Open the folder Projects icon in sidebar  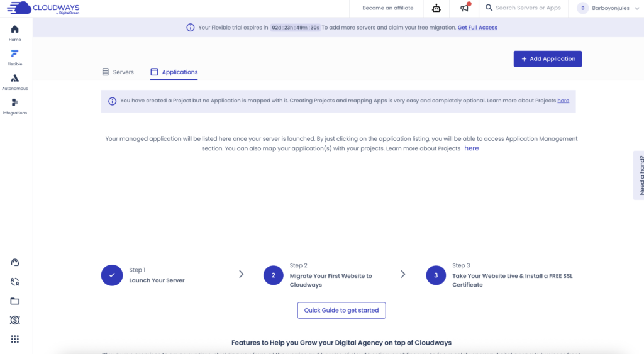point(15,301)
